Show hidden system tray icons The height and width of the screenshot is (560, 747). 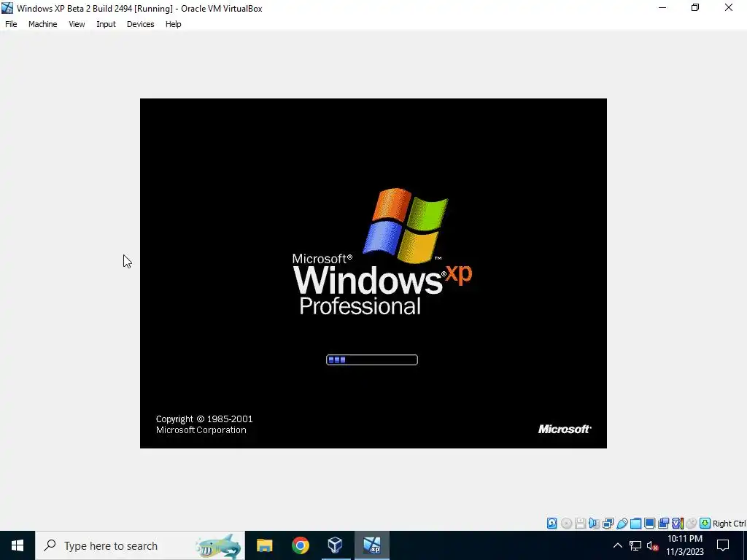(x=617, y=545)
